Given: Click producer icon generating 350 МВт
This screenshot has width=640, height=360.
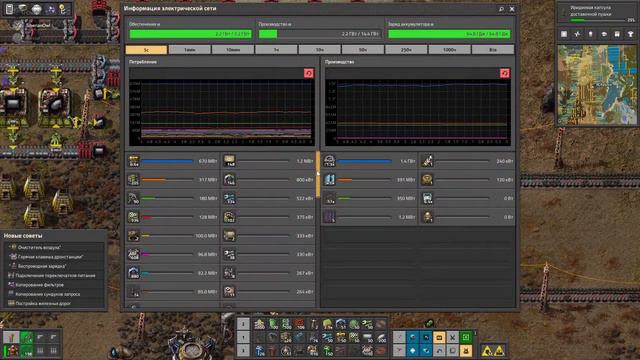Looking at the screenshot, I should pos(329,198).
